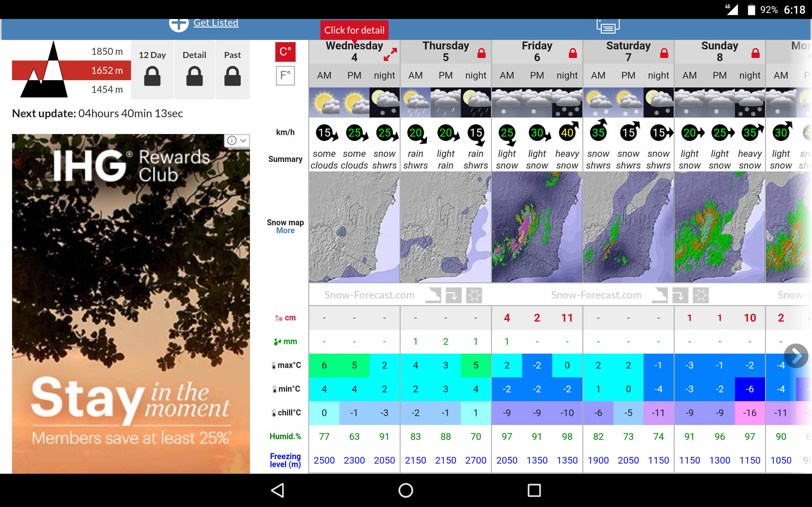Open the Past weather tab
This screenshot has width=812, height=507.
[232, 69]
